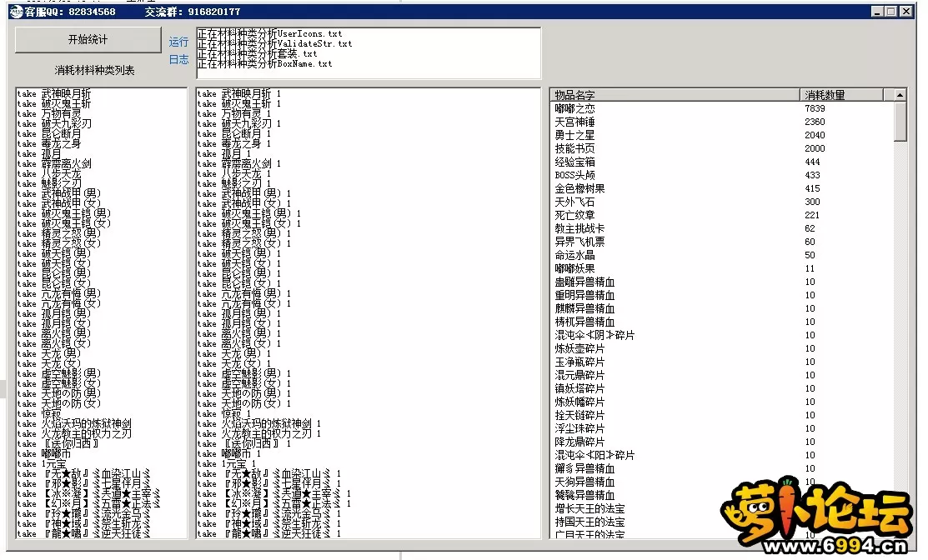Select log line 正在材料种类分析套装.txt
The height and width of the screenshot is (560, 928).
click(257, 54)
